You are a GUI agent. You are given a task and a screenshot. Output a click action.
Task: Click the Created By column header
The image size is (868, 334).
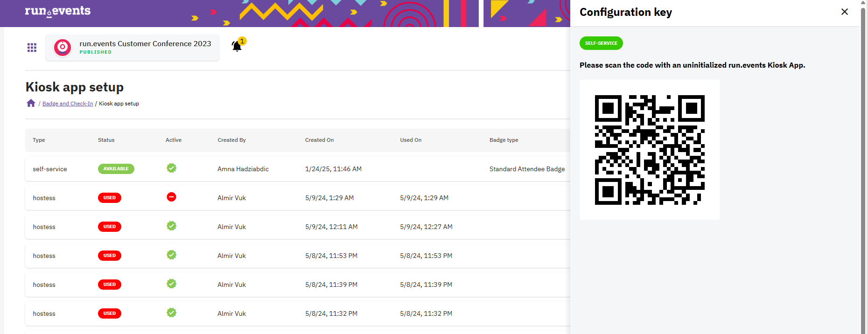click(x=232, y=140)
